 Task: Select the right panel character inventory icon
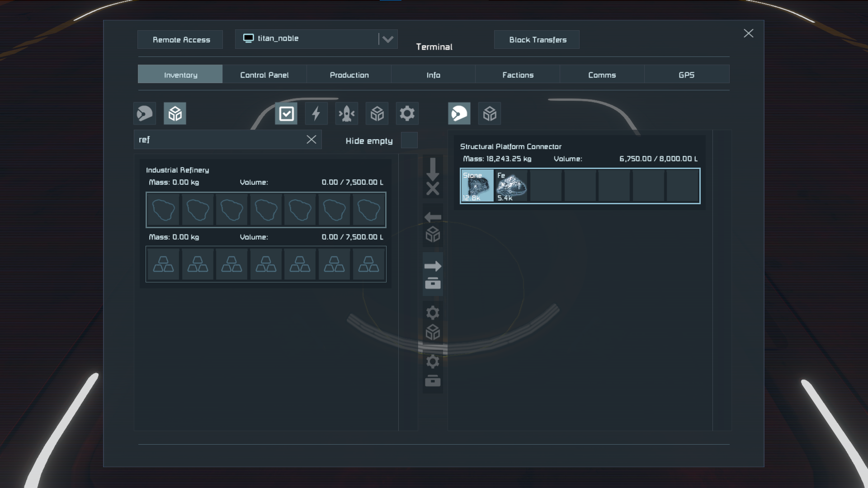click(x=459, y=113)
